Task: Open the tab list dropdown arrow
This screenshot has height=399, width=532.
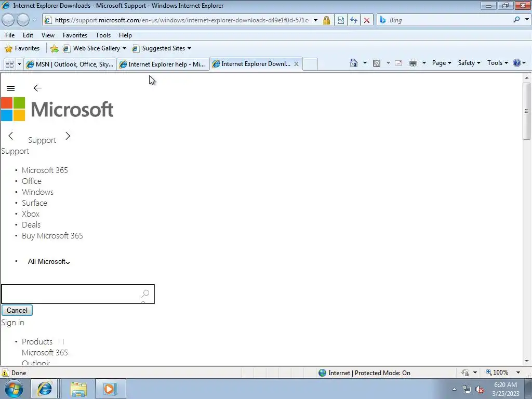Action: [19, 64]
